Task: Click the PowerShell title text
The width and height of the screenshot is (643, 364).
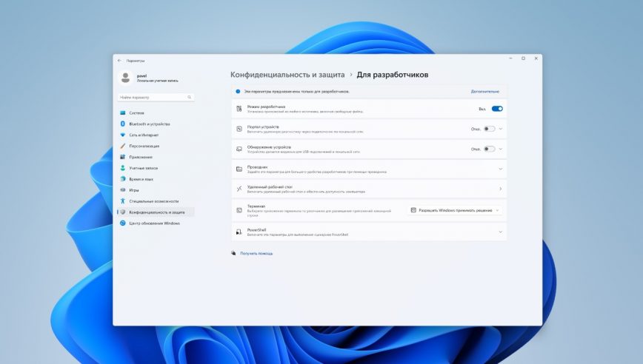Action: pos(257,230)
